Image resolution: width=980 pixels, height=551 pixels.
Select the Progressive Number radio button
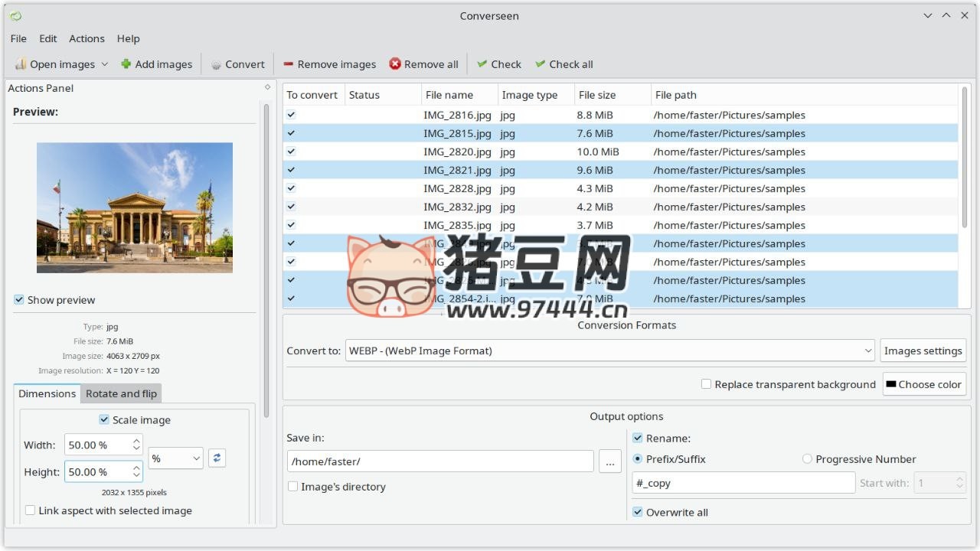(x=807, y=459)
